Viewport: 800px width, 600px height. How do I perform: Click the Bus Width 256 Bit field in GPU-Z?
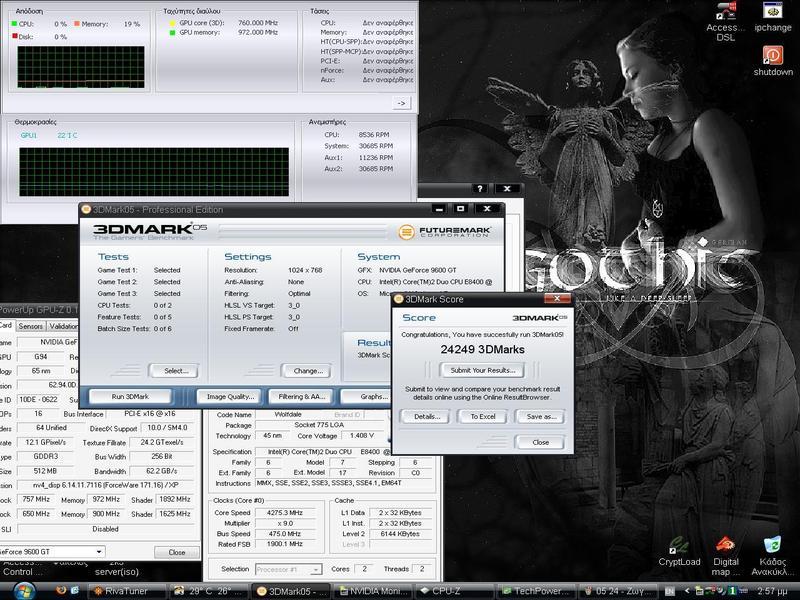[x=162, y=457]
